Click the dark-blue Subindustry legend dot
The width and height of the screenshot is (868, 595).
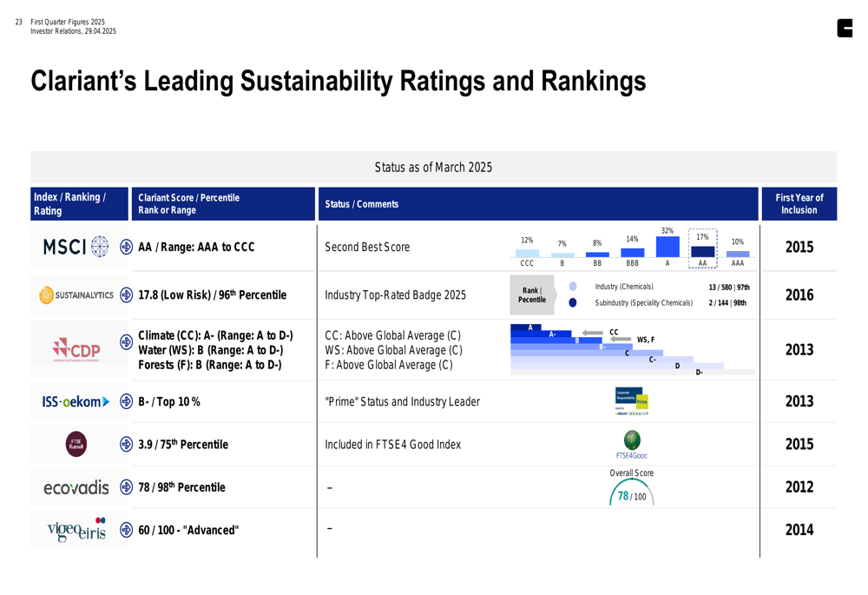point(573,302)
